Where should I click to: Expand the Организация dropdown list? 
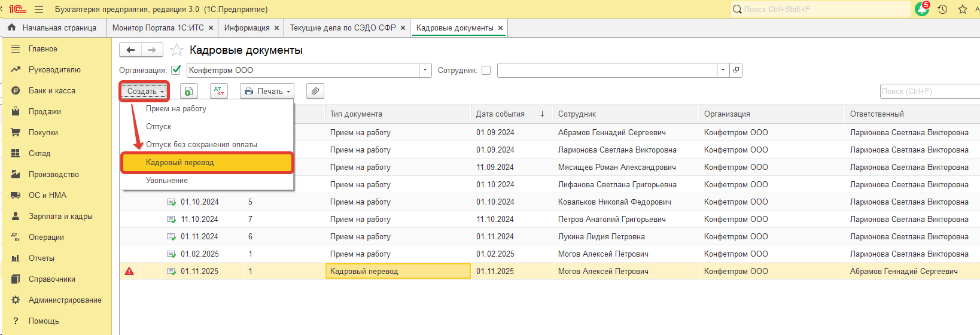(x=425, y=70)
